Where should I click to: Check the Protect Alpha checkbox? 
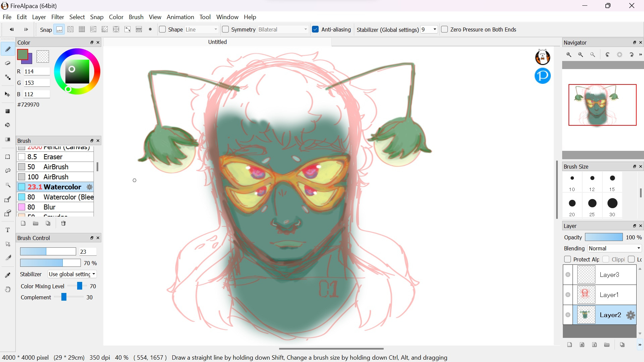coord(568,259)
